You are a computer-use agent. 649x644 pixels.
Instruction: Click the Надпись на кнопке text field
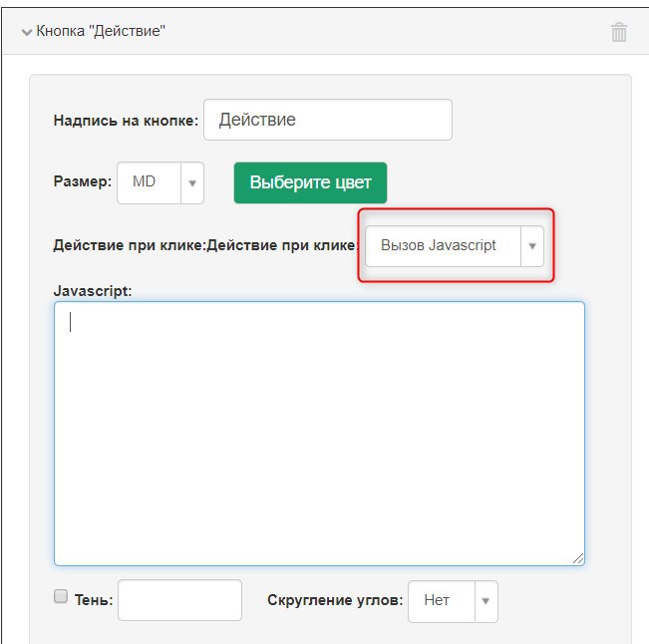[x=328, y=120]
